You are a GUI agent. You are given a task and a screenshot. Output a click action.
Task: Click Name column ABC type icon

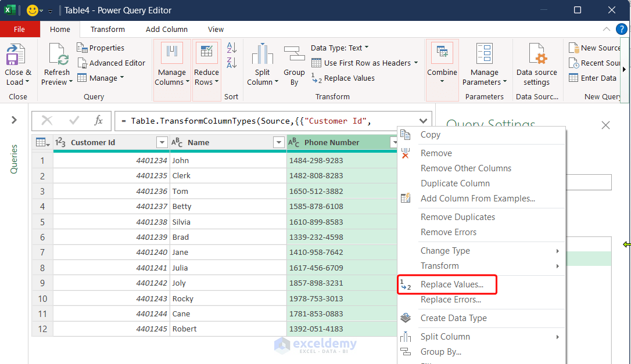tap(177, 142)
